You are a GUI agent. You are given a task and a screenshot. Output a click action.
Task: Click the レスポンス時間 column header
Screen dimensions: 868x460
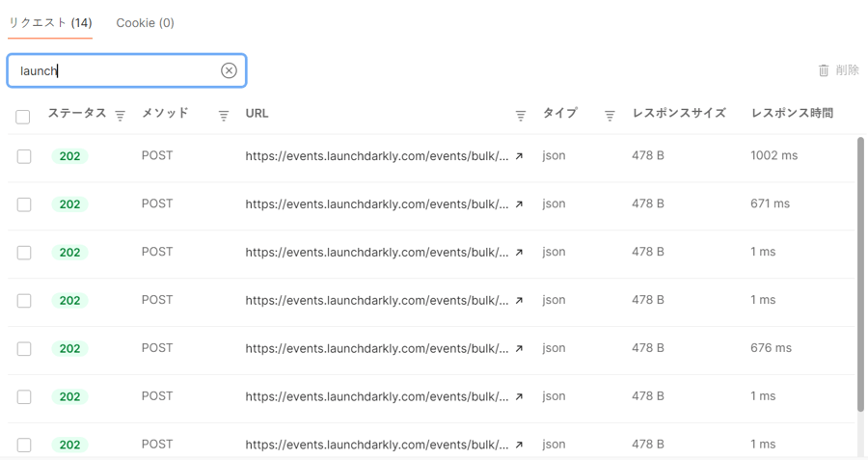click(x=792, y=113)
